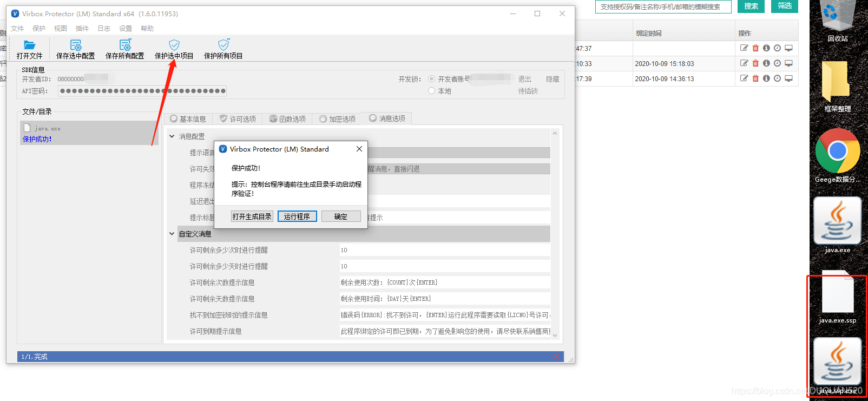Open the 帮助 menu
Screen dimensions: 868x401
tap(147, 29)
